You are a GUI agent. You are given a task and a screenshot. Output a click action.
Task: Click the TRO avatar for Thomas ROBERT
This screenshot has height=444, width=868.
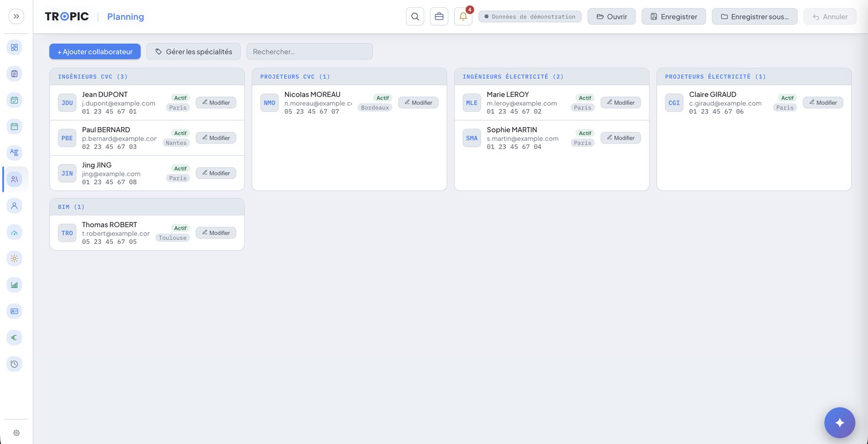(x=67, y=233)
